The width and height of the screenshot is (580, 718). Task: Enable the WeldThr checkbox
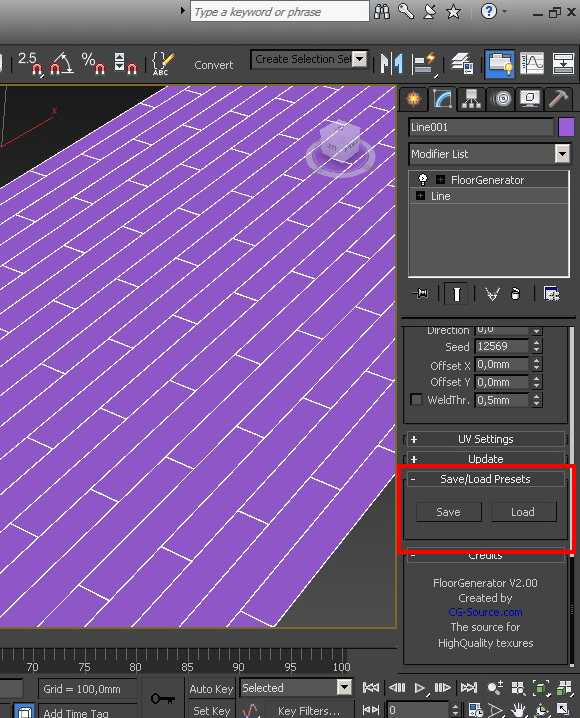click(416, 400)
